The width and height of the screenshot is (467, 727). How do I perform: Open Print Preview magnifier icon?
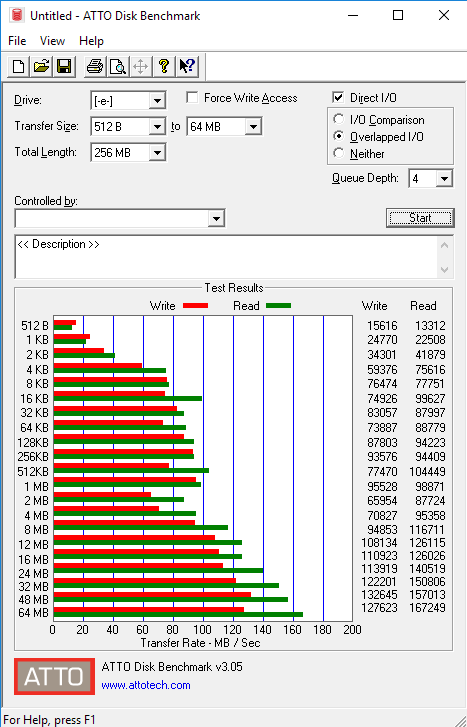tap(118, 66)
